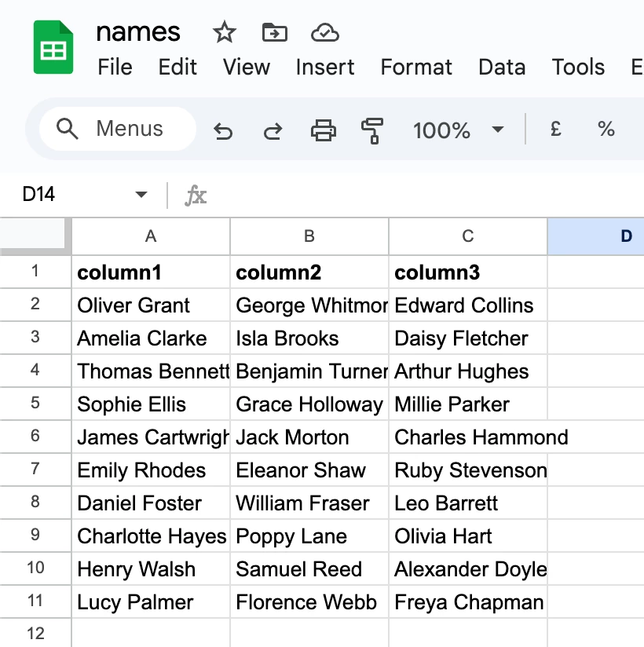The height and width of the screenshot is (647, 644).
Task: Select row 12 header
Action: (x=35, y=633)
